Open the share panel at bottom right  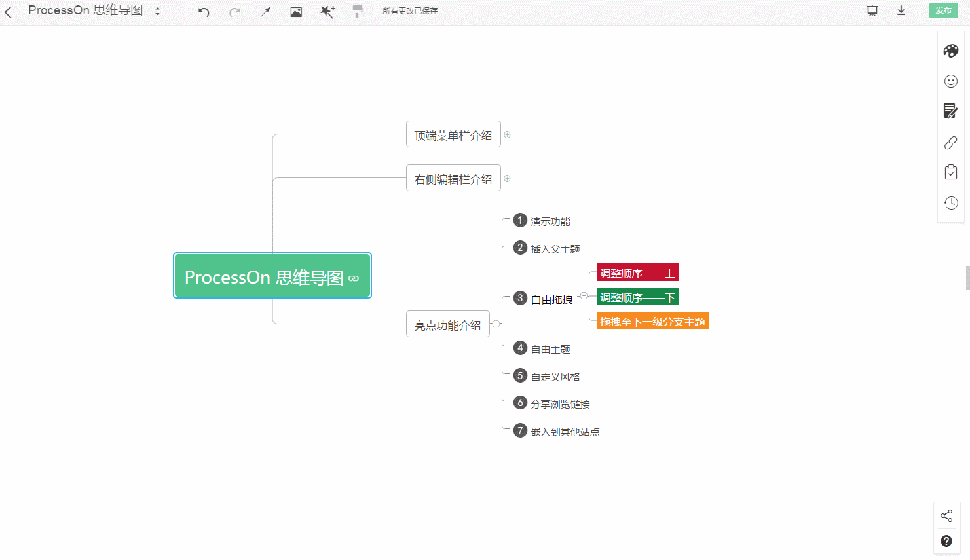tap(947, 515)
